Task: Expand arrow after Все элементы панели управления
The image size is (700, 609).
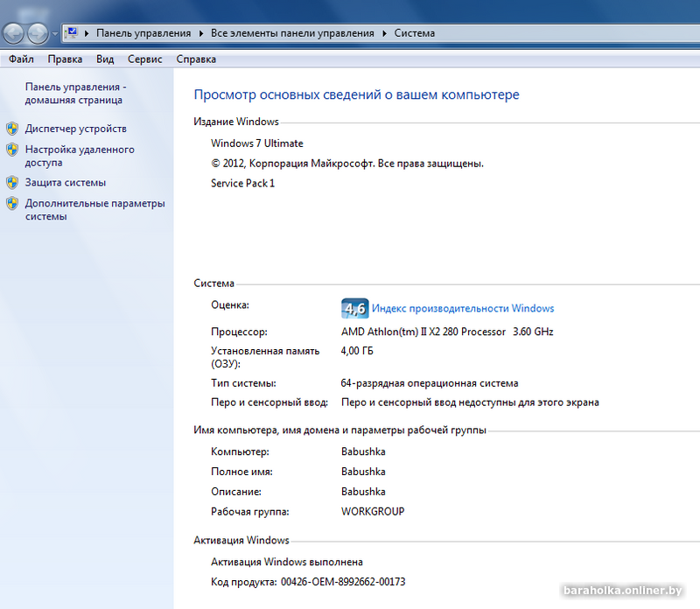Action: pyautogui.click(x=384, y=33)
